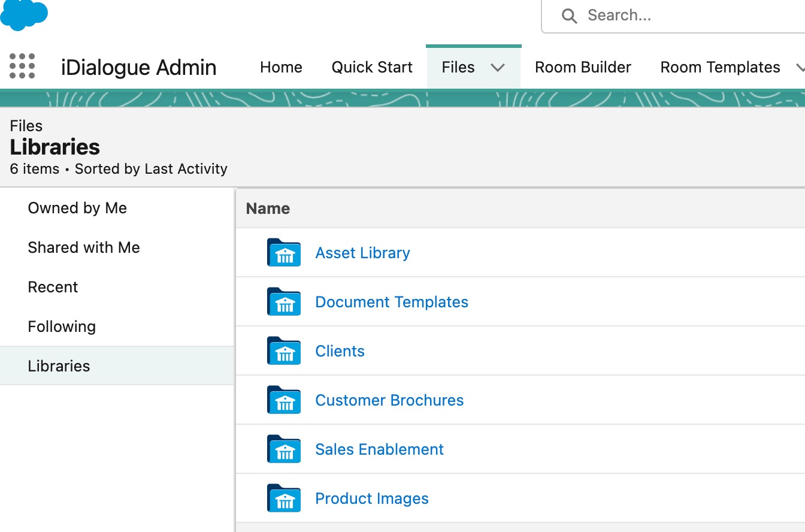This screenshot has width=805, height=532.
Task: Go to the Home tab
Action: (281, 67)
